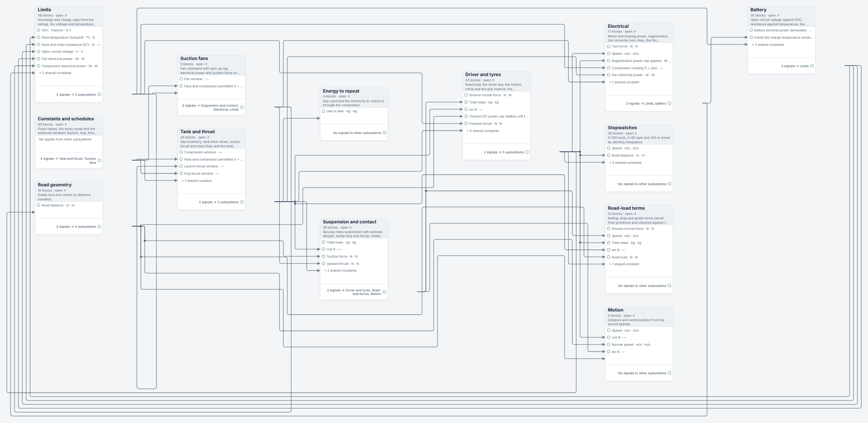
Task: Select the Battery terminal power demanded port circle
Action: tap(751, 30)
